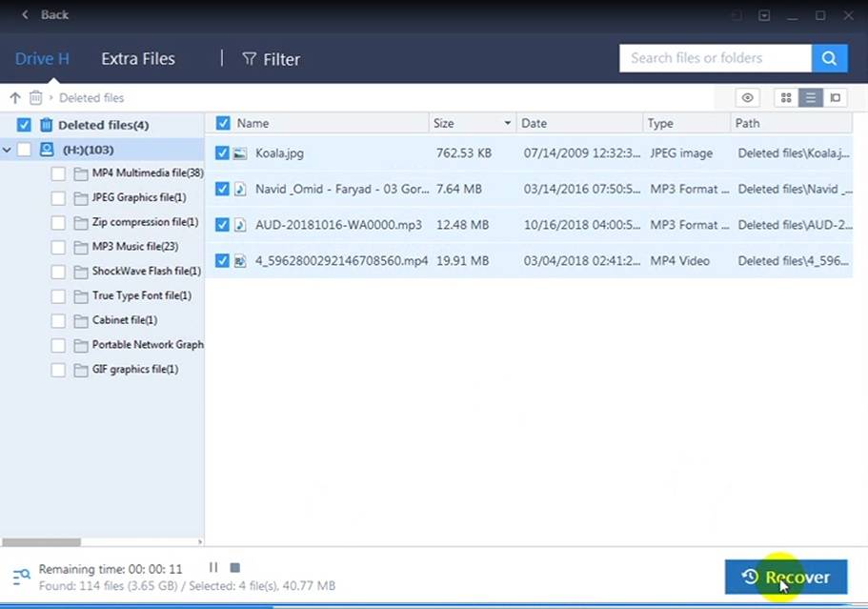Viewport: 868px width, 609px height.
Task: Check the MP3 Music file(23) checkbox
Action: [x=58, y=247]
